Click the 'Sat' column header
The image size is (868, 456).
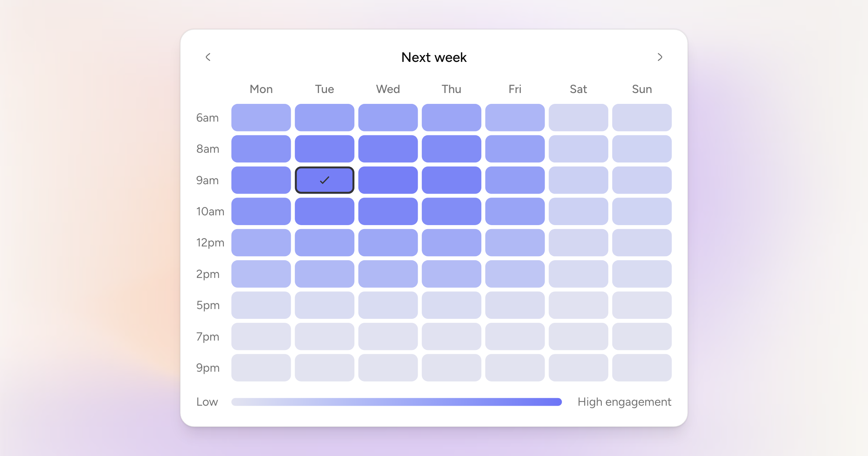(x=578, y=89)
